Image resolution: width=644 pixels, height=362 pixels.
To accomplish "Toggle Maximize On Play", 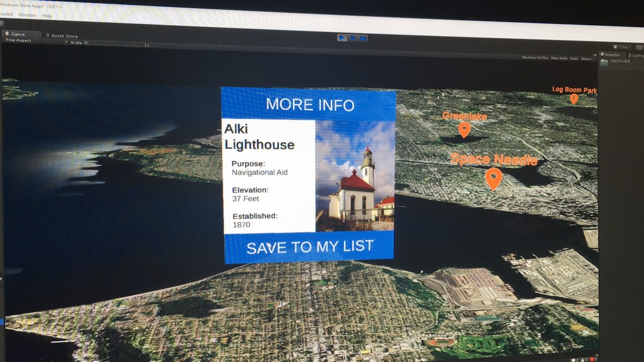I will pyautogui.click(x=535, y=58).
